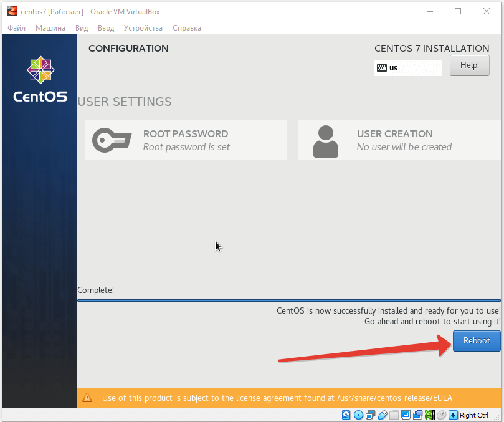Click the shared folders status icon
Viewport: 504px width, 422px height.
click(x=394, y=415)
